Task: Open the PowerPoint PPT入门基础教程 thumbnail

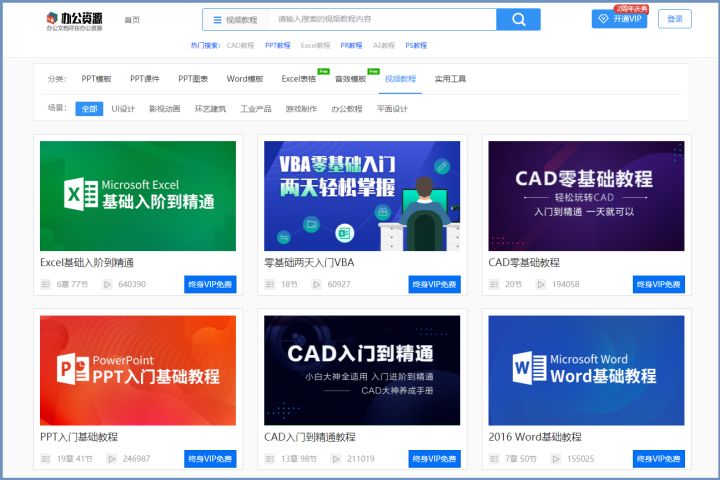Action: click(x=138, y=370)
